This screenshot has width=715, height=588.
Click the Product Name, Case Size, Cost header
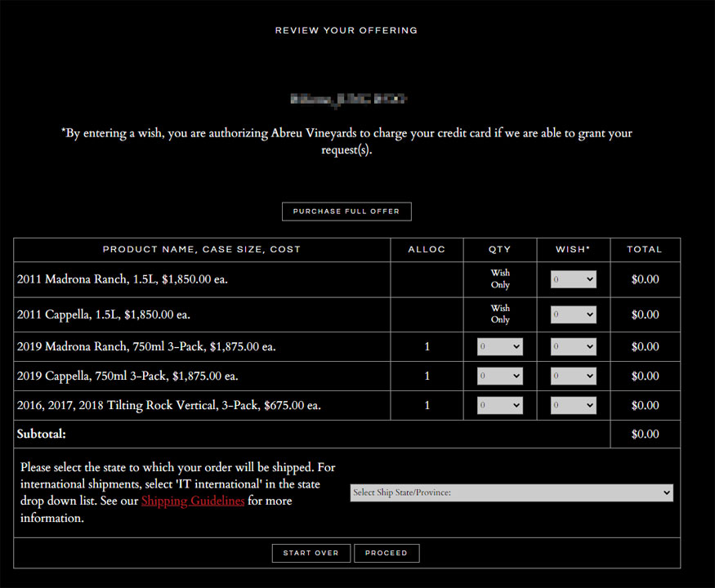click(202, 249)
